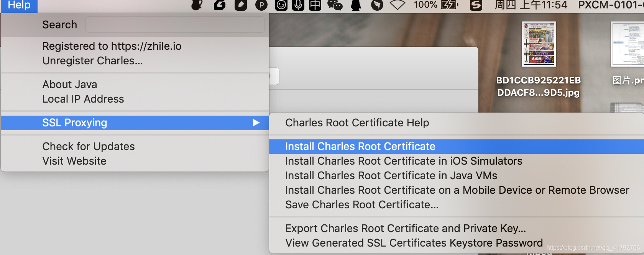Select SSL Proxying menu item
This screenshot has height=255, width=644.
coord(135,123)
